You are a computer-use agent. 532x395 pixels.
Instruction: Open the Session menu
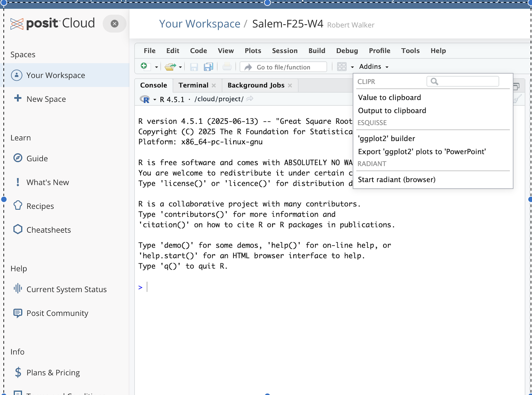(284, 51)
